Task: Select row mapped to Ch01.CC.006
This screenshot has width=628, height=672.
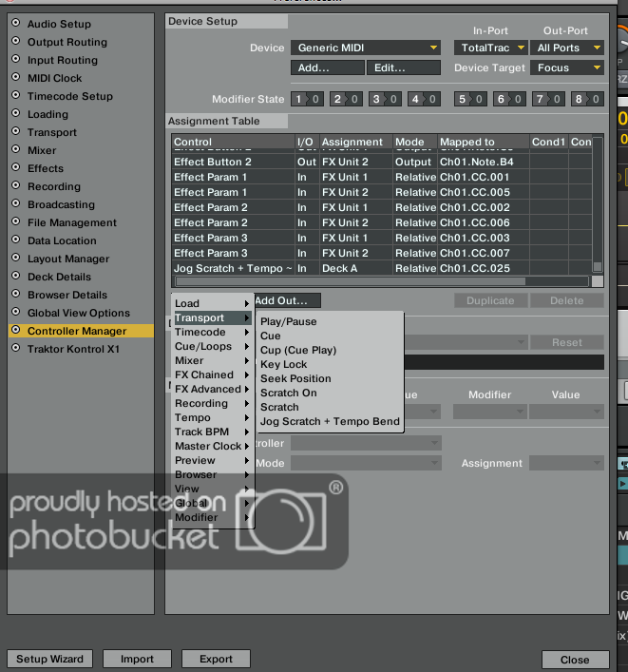Action: point(382,222)
